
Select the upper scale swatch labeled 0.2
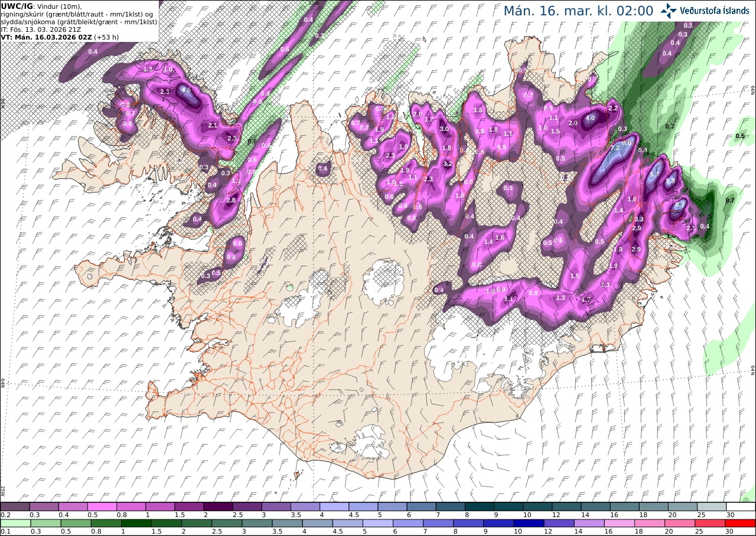click(15, 506)
